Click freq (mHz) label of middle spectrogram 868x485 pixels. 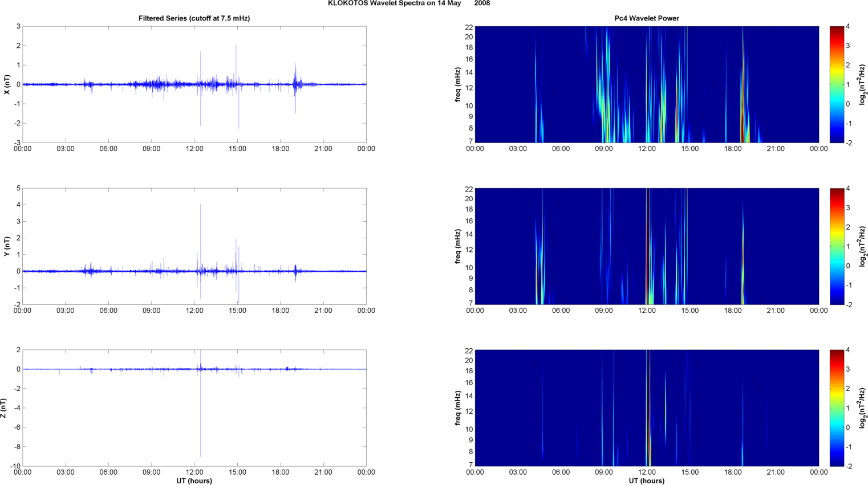click(x=458, y=246)
